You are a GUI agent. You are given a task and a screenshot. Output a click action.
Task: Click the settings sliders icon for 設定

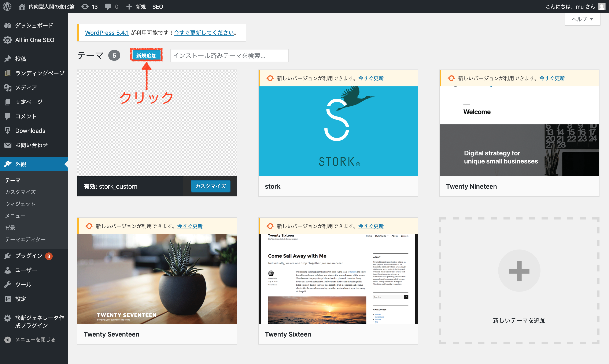point(8,299)
